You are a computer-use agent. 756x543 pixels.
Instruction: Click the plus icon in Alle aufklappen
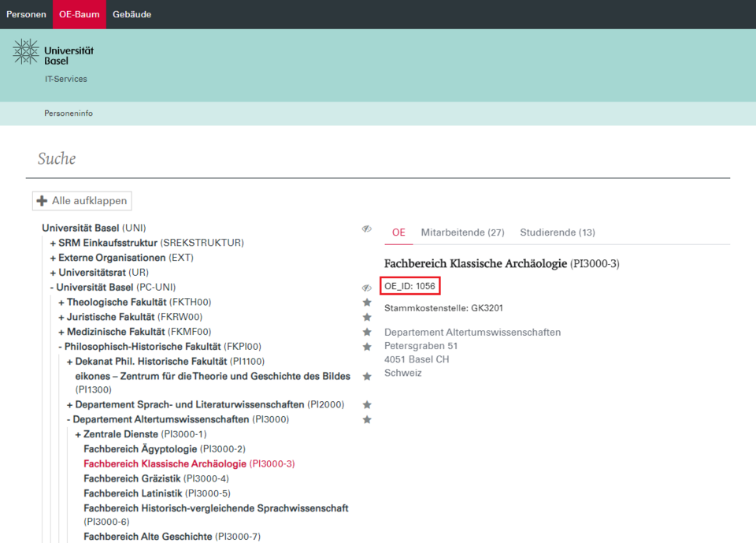pyautogui.click(x=42, y=201)
